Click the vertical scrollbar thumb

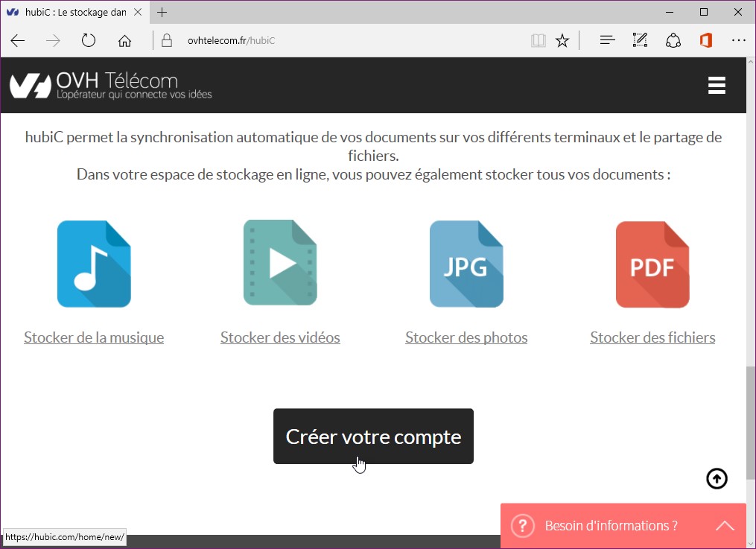[751, 422]
